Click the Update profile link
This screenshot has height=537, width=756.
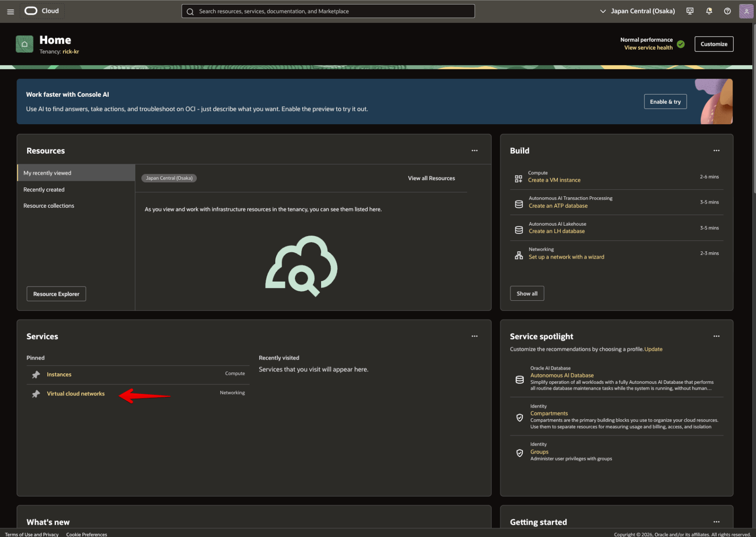[x=653, y=349]
